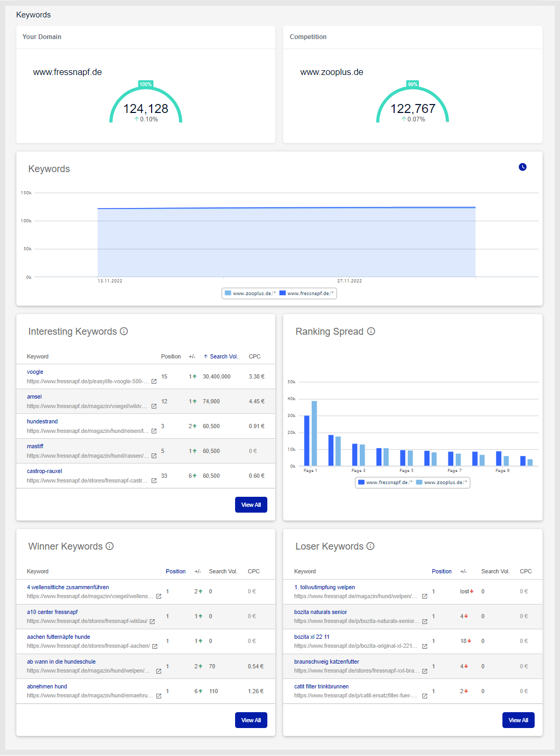Open external link icon for braunschweig katzenfutter
This screenshot has height=756, width=560.
pos(425,671)
